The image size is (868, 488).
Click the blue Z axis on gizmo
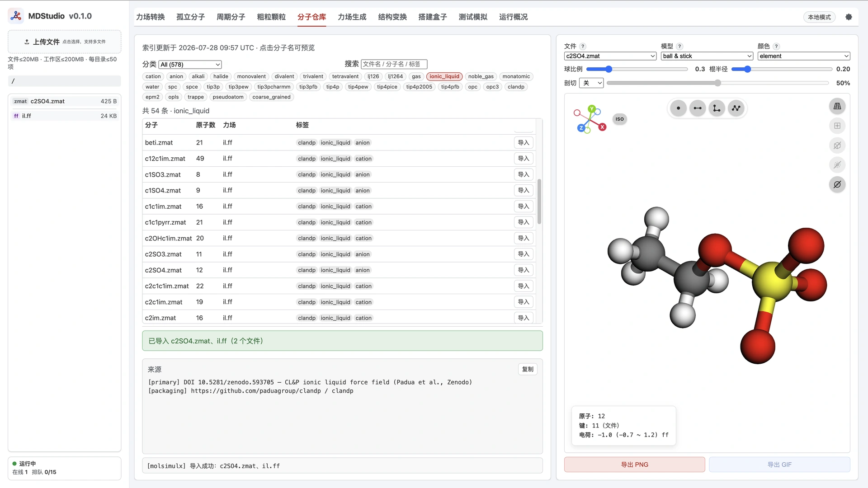(x=581, y=128)
